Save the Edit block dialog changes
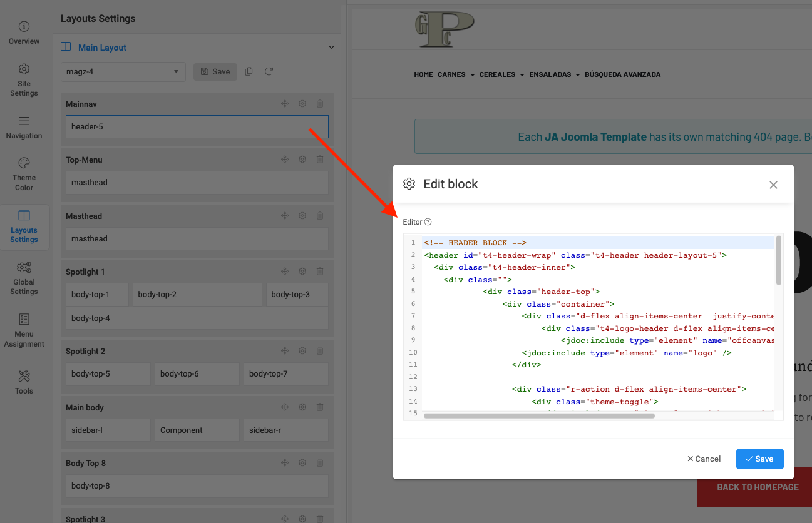Screen dimensions: 812x523 (x=759, y=459)
